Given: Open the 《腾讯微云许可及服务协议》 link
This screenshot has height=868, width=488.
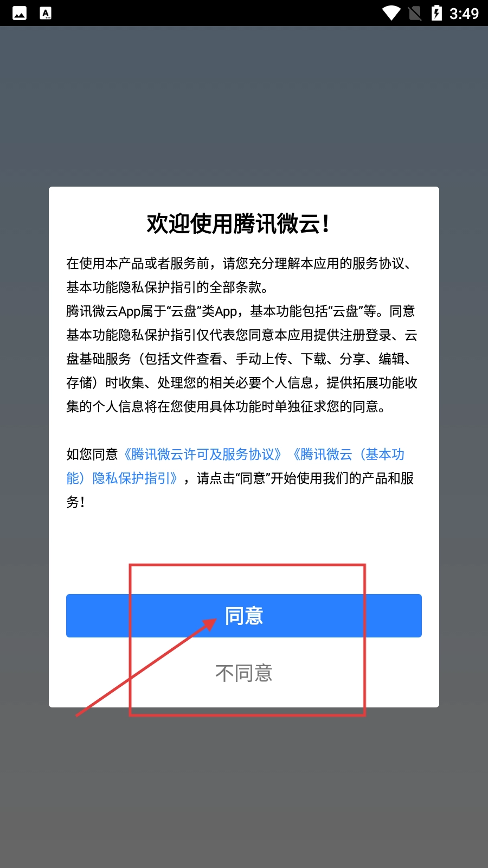Looking at the screenshot, I should pyautogui.click(x=202, y=454).
